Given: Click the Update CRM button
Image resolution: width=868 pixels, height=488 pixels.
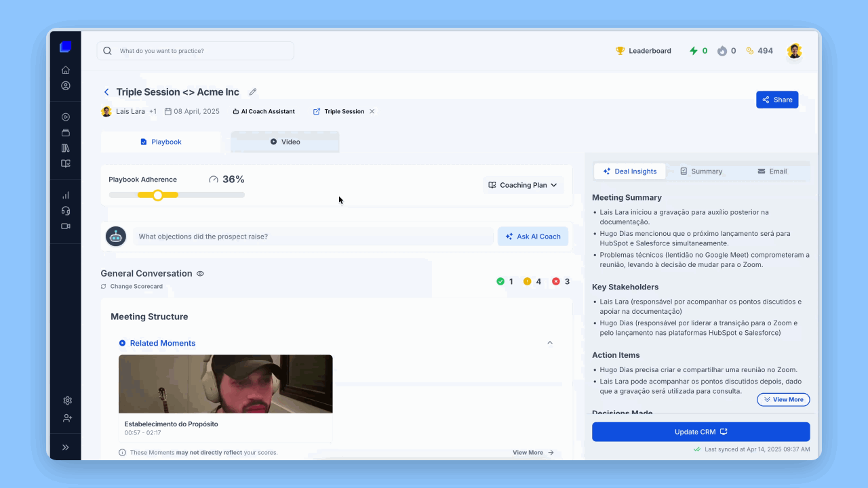Looking at the screenshot, I should (x=701, y=432).
